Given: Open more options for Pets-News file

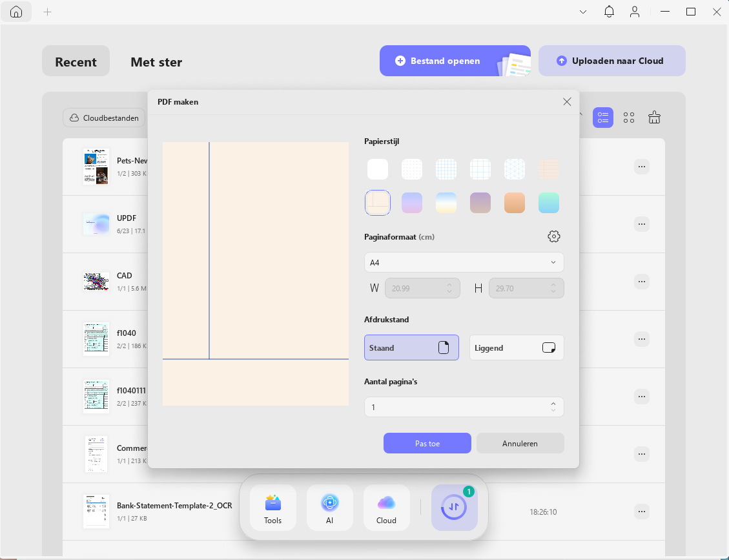Looking at the screenshot, I should 642,167.
